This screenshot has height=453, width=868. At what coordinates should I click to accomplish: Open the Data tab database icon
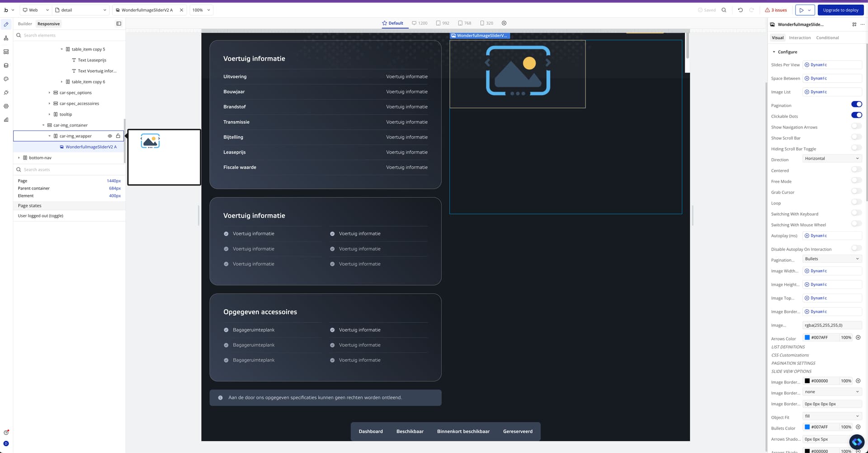coord(6,65)
